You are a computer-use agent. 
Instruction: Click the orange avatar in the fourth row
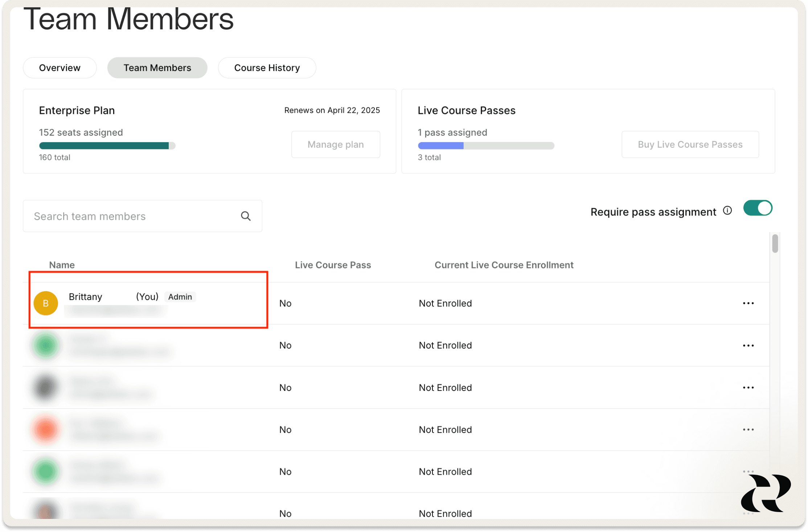point(46,429)
